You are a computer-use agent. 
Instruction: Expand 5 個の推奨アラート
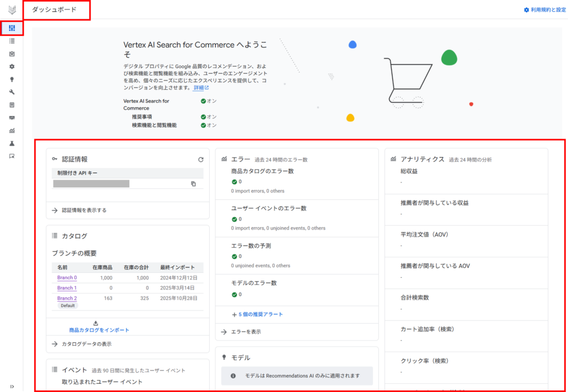point(257,314)
